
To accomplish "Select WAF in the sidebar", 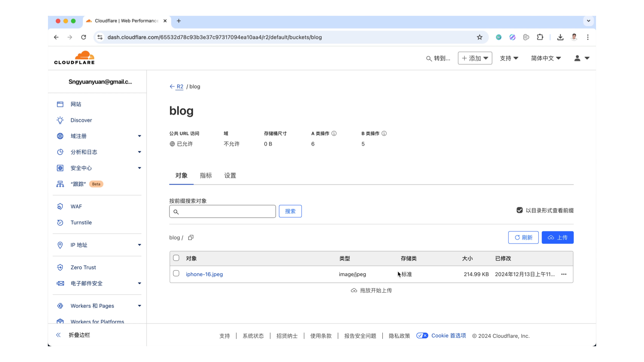I will pos(76,206).
